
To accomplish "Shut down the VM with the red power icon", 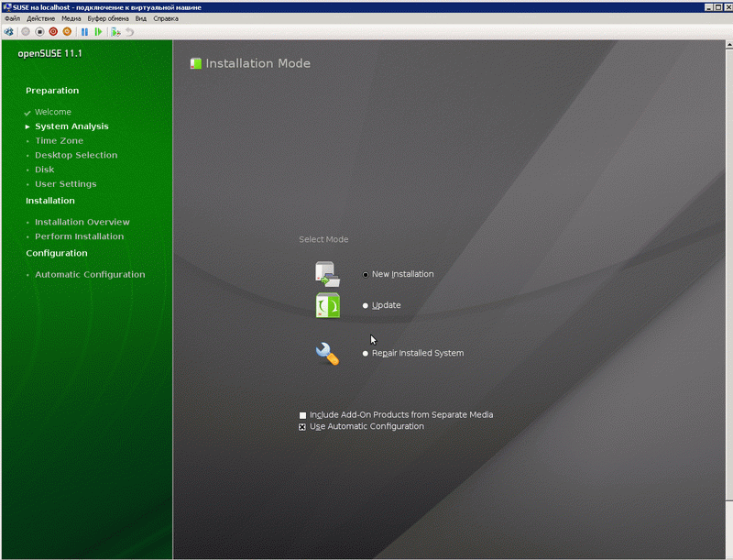I will pos(53,32).
